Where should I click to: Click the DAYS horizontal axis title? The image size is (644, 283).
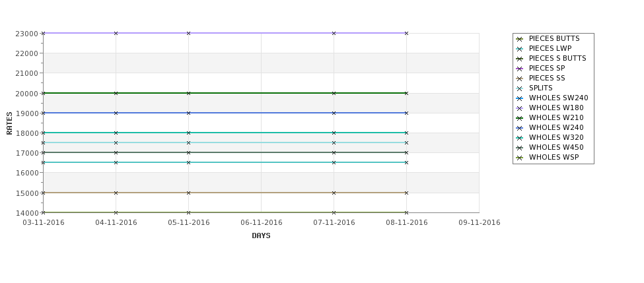261,236
